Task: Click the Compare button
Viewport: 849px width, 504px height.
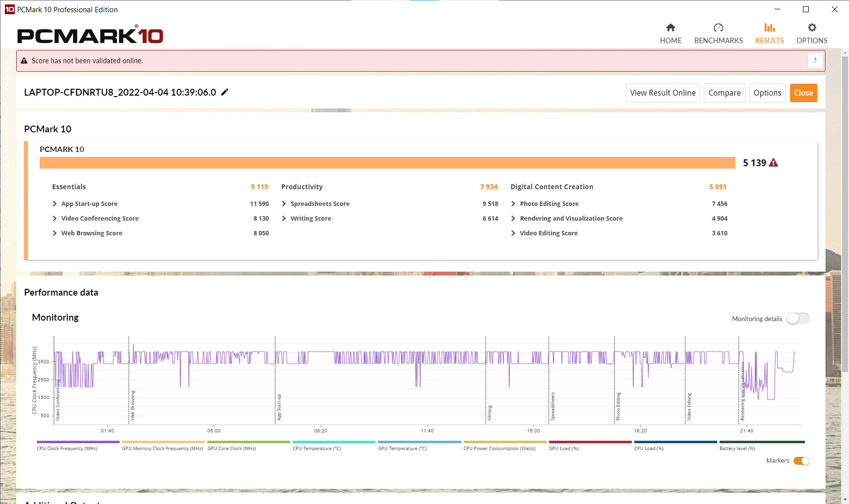Action: (x=724, y=93)
